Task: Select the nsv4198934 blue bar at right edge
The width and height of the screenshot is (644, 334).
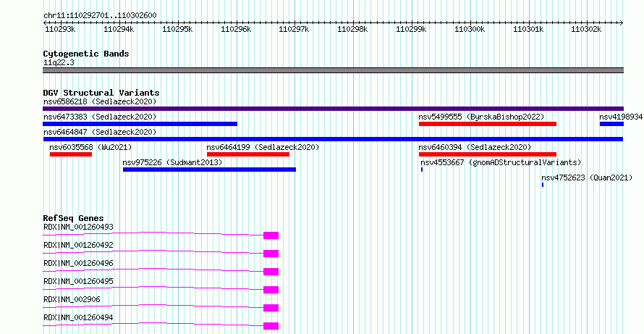Action: [611, 124]
